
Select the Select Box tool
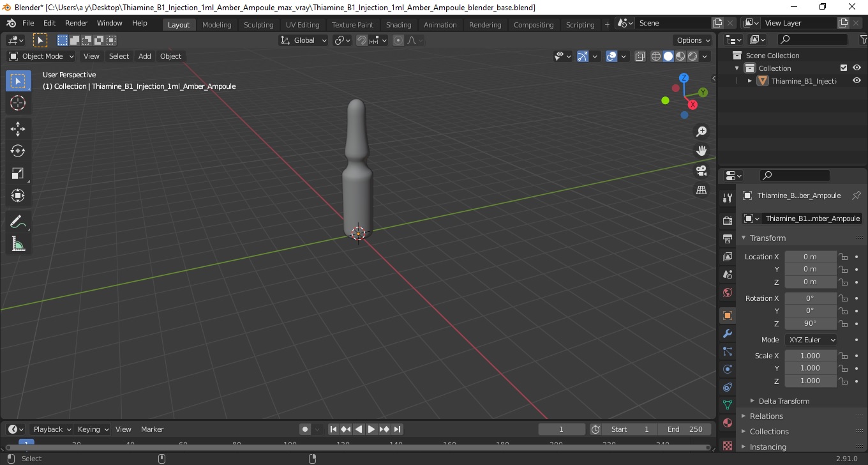pyautogui.click(x=18, y=81)
